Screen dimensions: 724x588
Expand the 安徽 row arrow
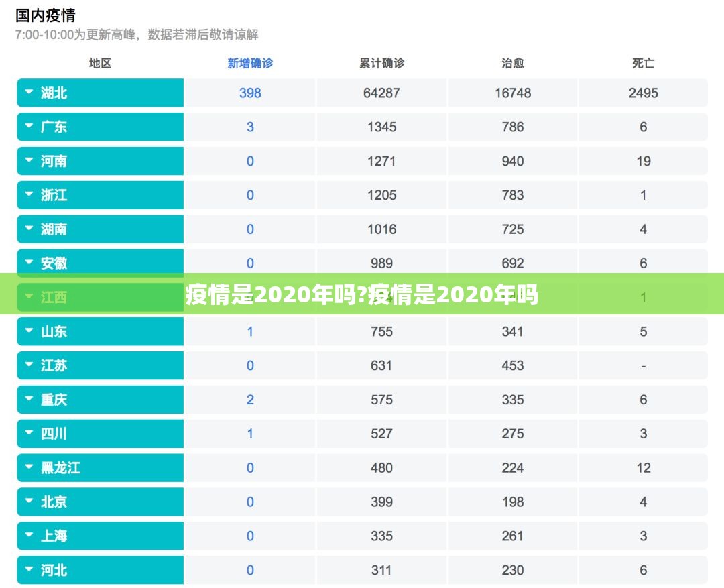29,263
